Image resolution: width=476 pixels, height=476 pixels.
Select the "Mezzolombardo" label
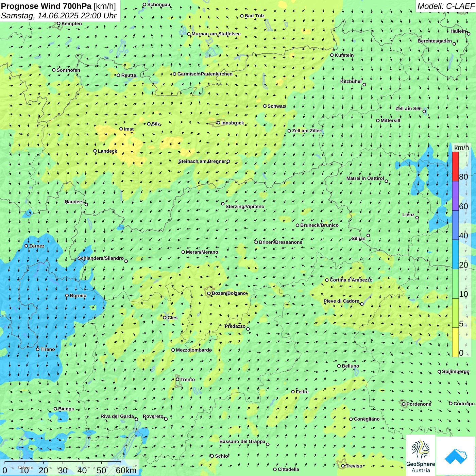pyautogui.click(x=194, y=350)
